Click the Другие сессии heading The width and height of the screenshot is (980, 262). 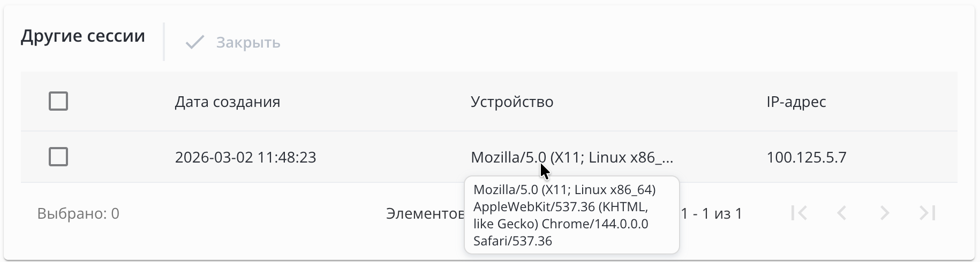click(83, 36)
